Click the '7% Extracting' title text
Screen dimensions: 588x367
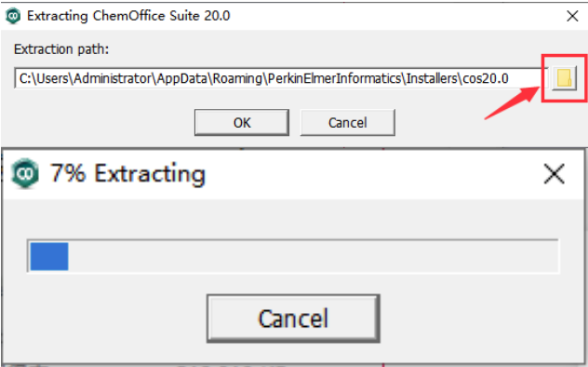point(127,174)
